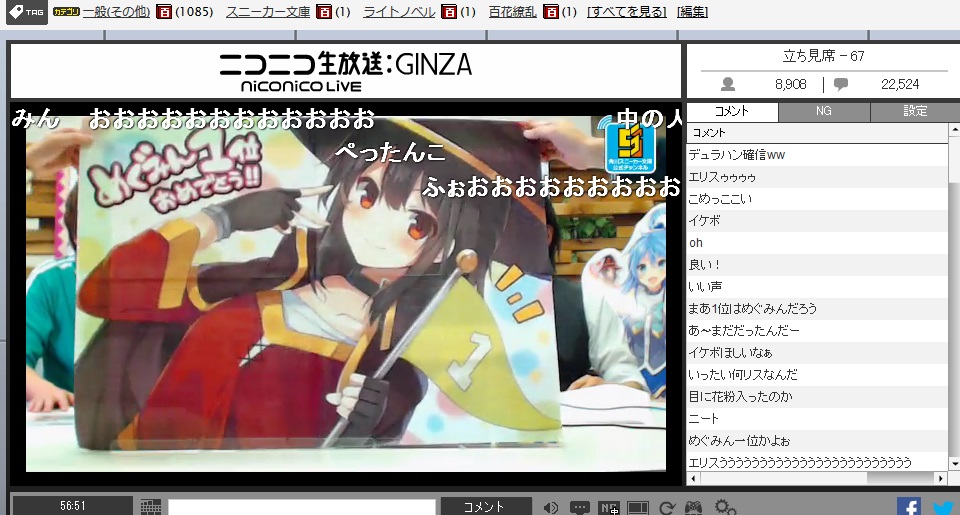Open dictionary icon next to ライトノベル
The width and height of the screenshot is (960, 515).
[x=449, y=12]
